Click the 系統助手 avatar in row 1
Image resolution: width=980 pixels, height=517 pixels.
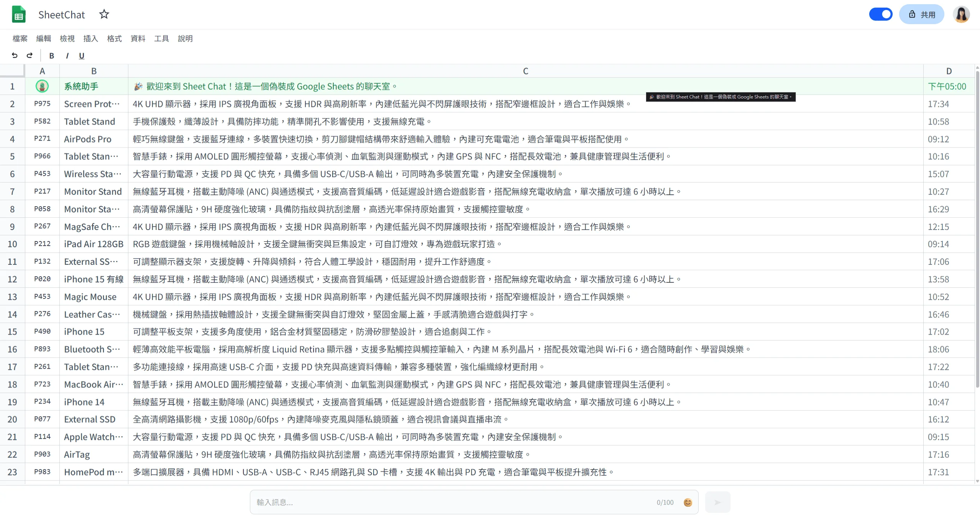point(42,86)
